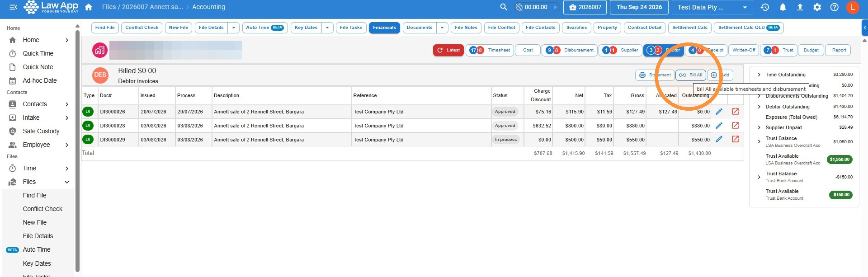Image resolution: width=868 pixels, height=277 pixels.
Task: Open invoice DI3000026 external link icon
Action: pyautogui.click(x=736, y=112)
